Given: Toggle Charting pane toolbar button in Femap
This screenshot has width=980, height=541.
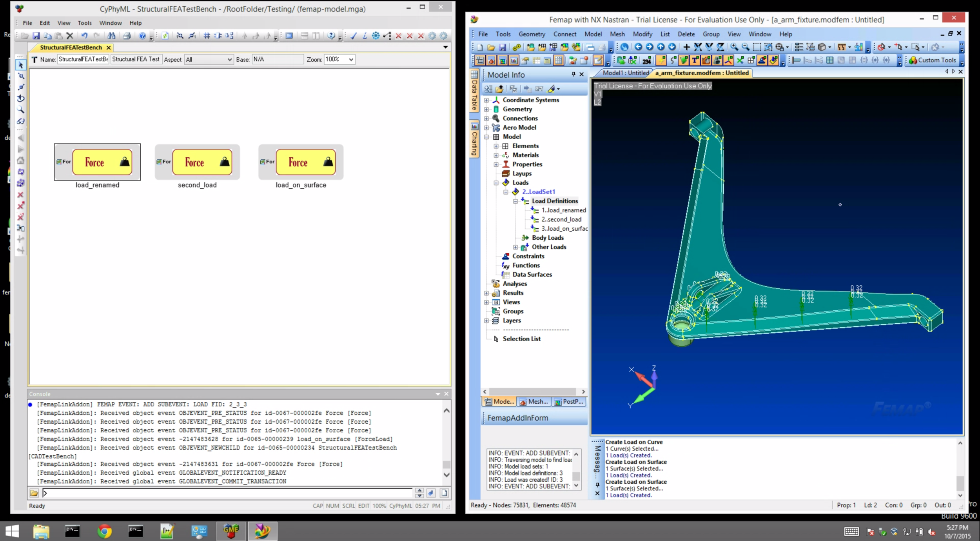Looking at the screenshot, I should 514,60.
